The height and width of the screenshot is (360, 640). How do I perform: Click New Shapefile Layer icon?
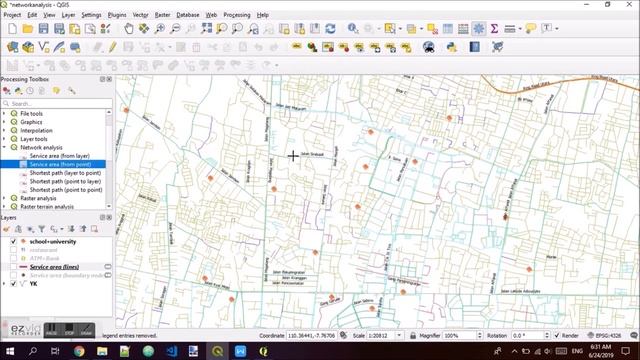(x=44, y=47)
